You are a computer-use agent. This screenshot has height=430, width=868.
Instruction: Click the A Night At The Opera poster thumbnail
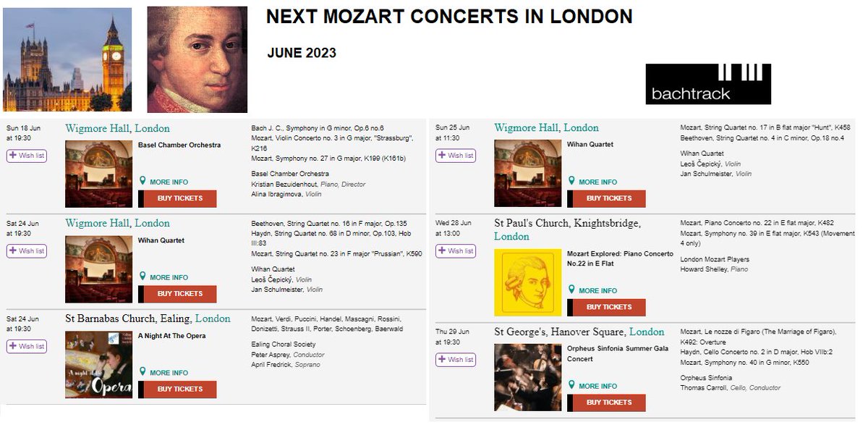[98, 364]
